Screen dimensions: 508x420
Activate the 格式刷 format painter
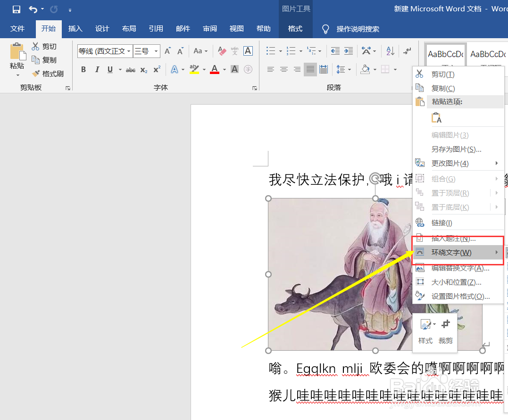[48, 74]
